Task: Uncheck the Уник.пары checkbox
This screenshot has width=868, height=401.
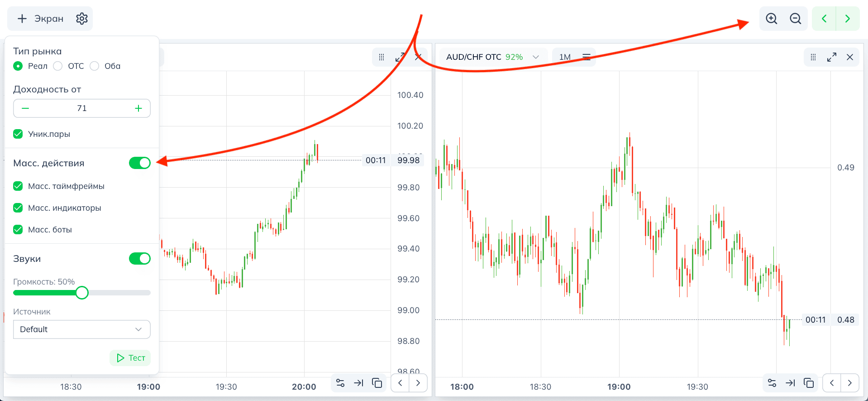Action: point(18,134)
